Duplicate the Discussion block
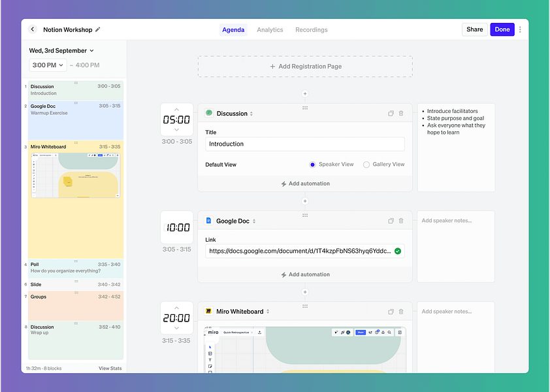Screen dimensions: 550x392 click(391, 114)
